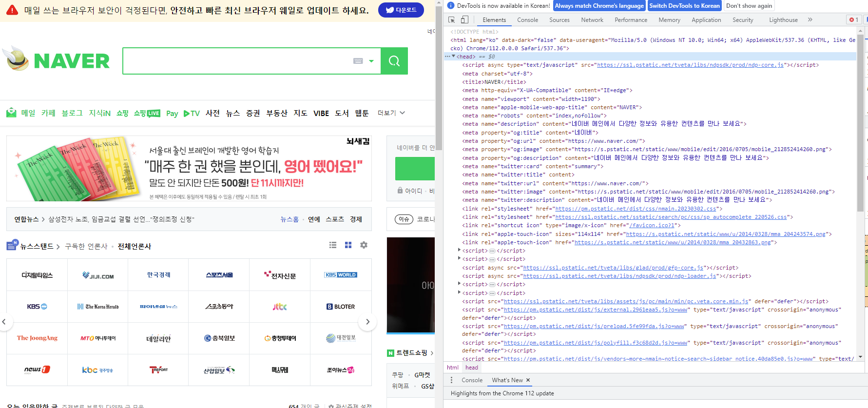Select the 구독한 언론사 tab
The image size is (868, 408).
pyautogui.click(x=86, y=246)
